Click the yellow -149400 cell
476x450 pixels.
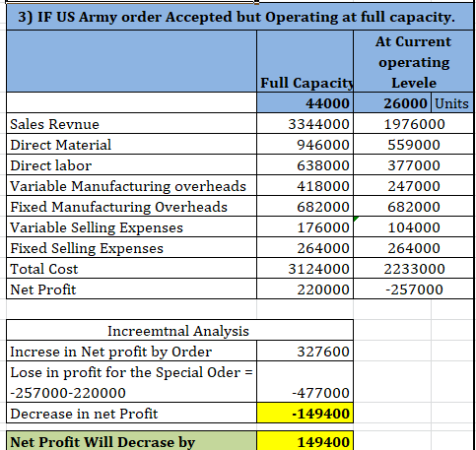click(306, 413)
